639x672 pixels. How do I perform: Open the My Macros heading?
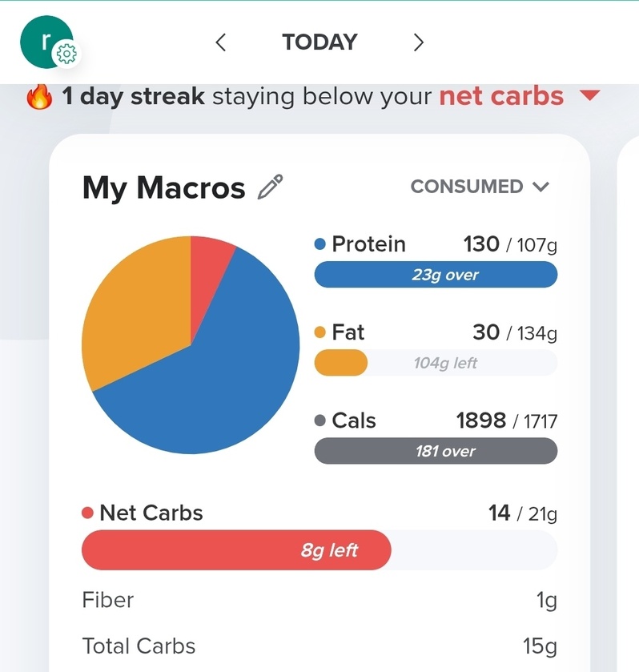[163, 187]
